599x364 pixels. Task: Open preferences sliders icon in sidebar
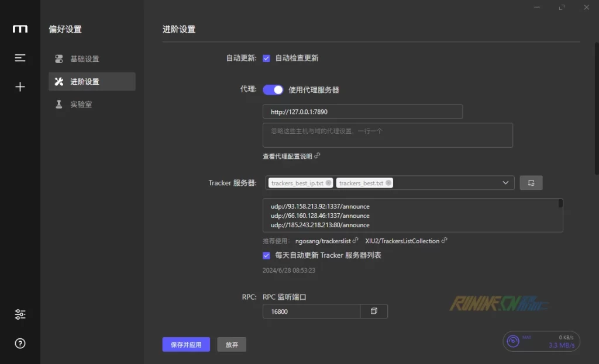click(x=20, y=314)
